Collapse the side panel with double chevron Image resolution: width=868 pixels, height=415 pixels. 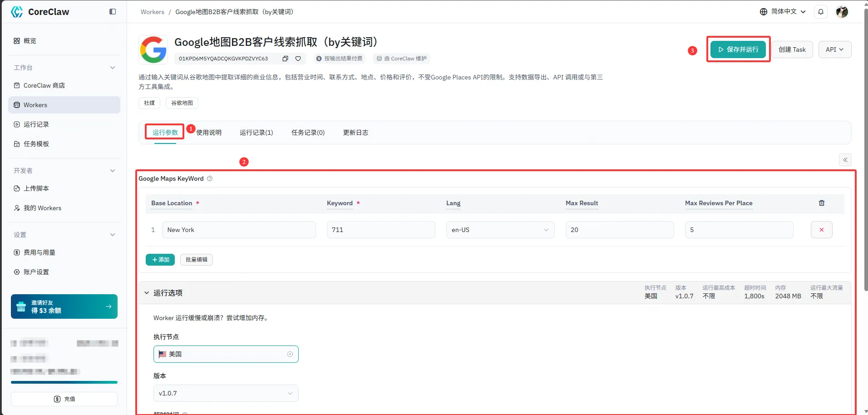(x=845, y=160)
